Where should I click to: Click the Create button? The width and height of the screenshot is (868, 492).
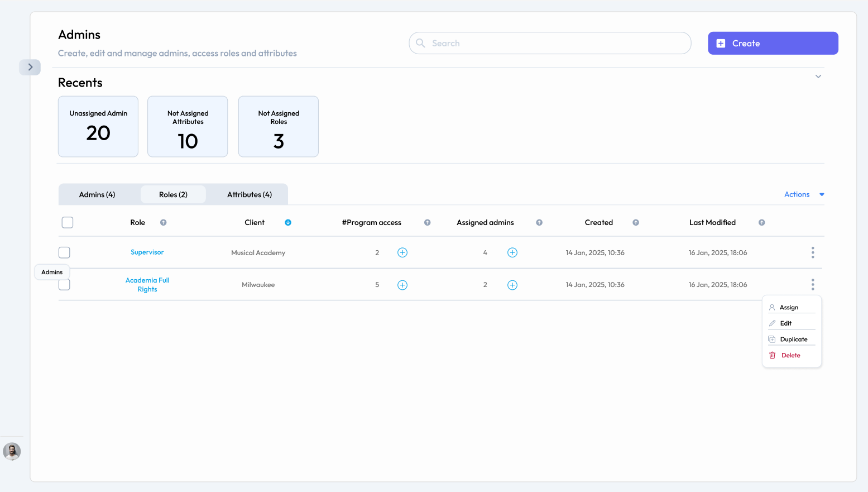[x=773, y=43]
